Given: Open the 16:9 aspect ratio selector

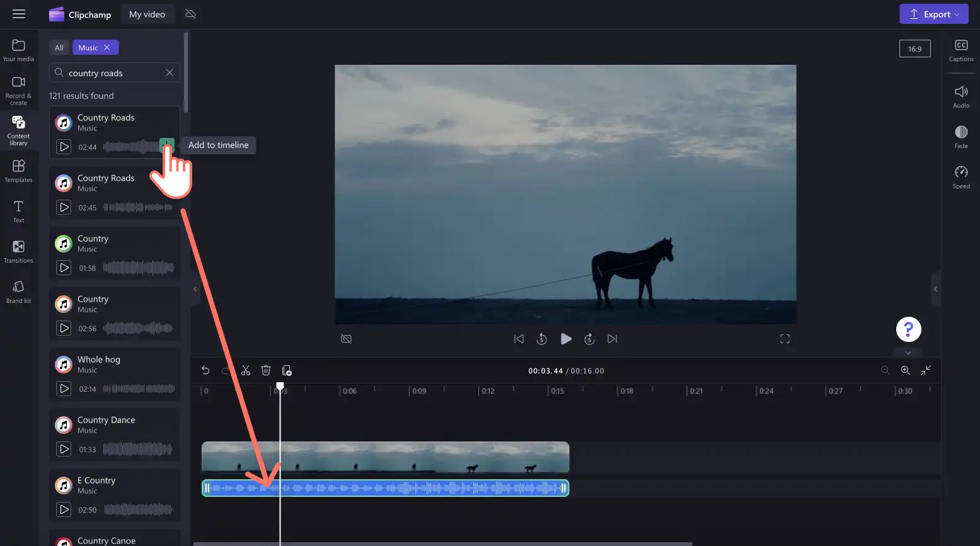Looking at the screenshot, I should 914,48.
